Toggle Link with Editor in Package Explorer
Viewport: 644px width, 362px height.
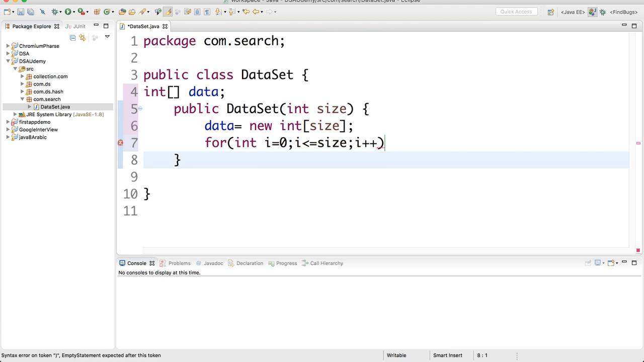tap(83, 38)
